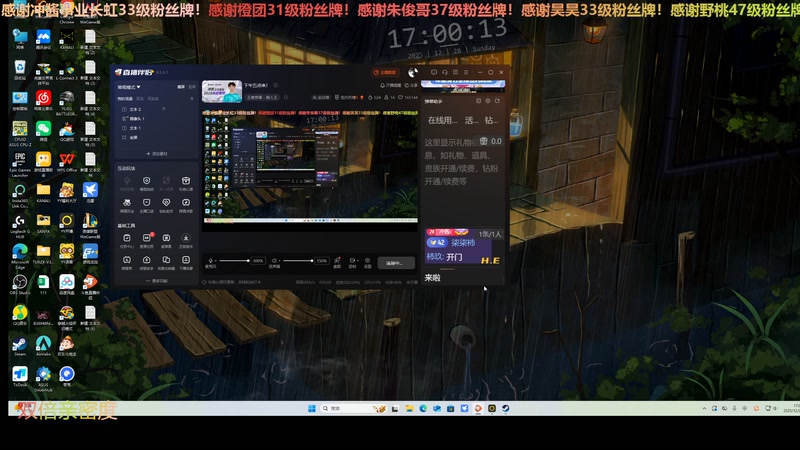800x450 pixels.
Task: Switch to the 钻... tab in danmaku panel
Action: [x=491, y=120]
